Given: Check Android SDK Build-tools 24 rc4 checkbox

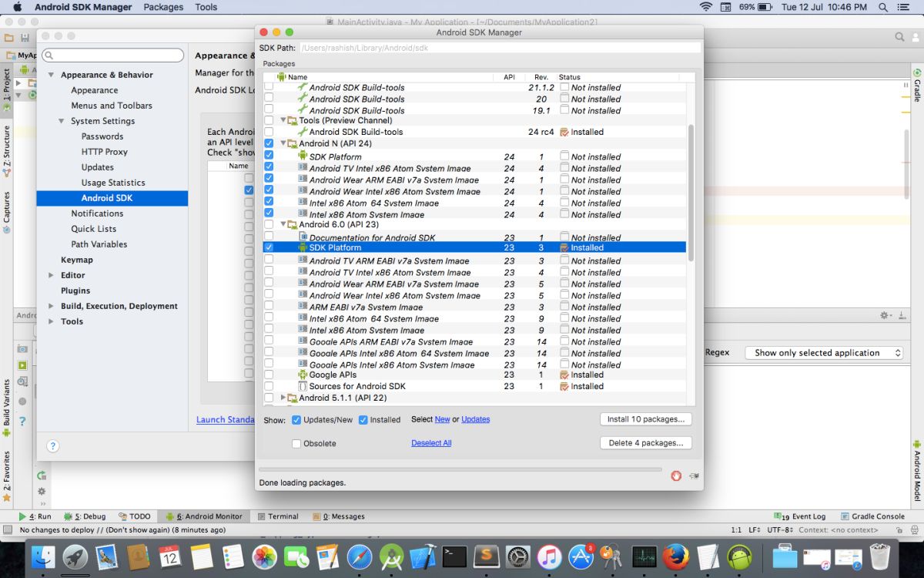Looking at the screenshot, I should (269, 132).
